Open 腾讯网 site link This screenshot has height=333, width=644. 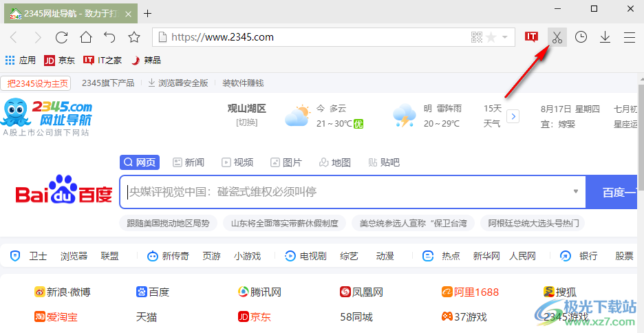click(259, 292)
